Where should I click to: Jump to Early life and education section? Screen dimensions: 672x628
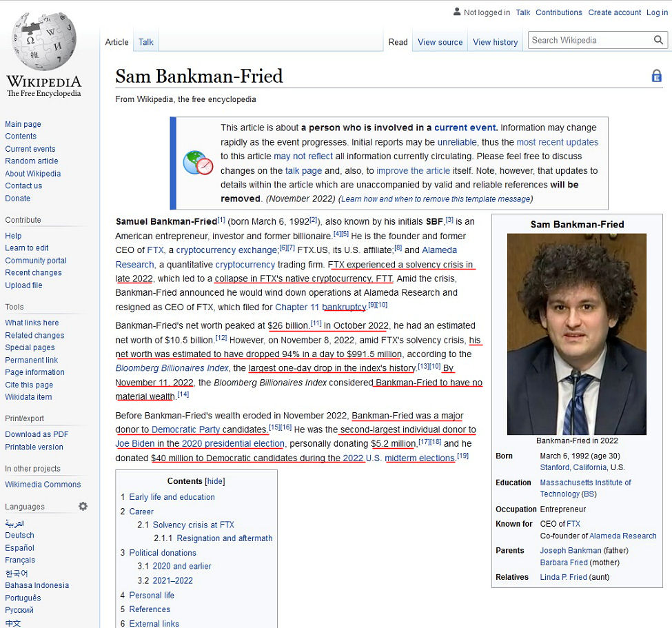coord(172,497)
